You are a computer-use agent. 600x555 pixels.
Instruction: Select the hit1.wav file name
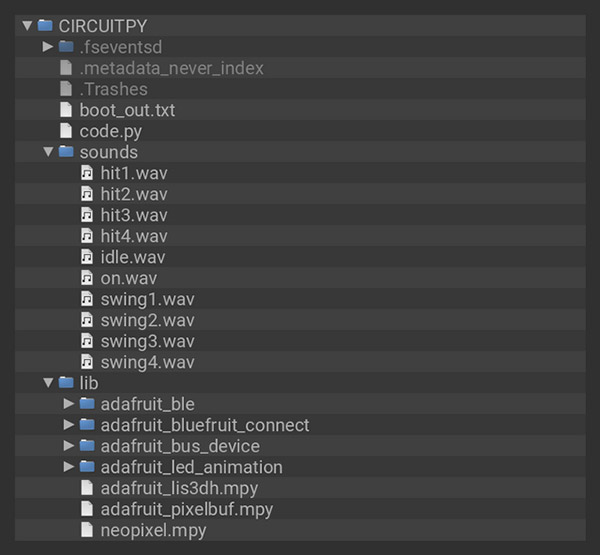[134, 173]
